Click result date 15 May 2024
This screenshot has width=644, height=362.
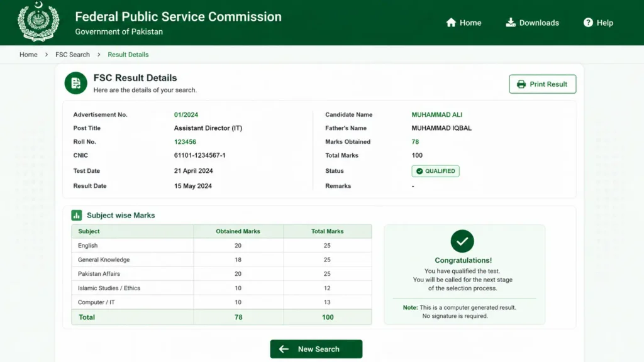pos(193,186)
